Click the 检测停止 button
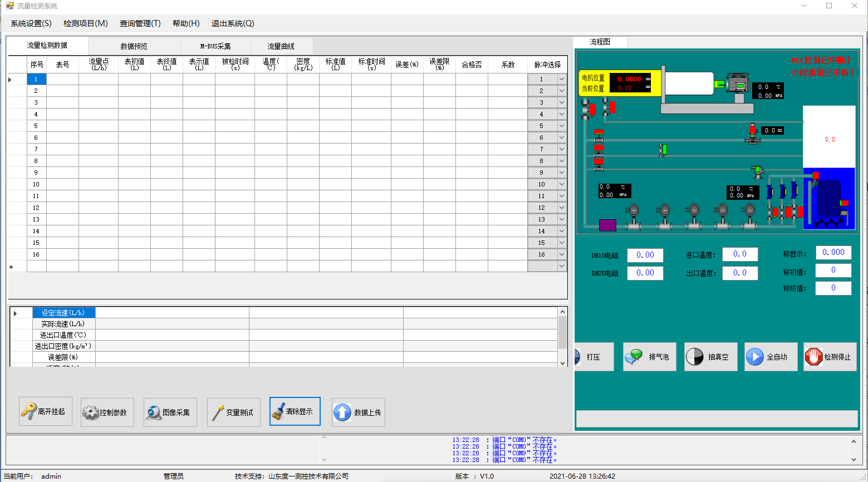This screenshot has height=482, width=868. click(830, 357)
